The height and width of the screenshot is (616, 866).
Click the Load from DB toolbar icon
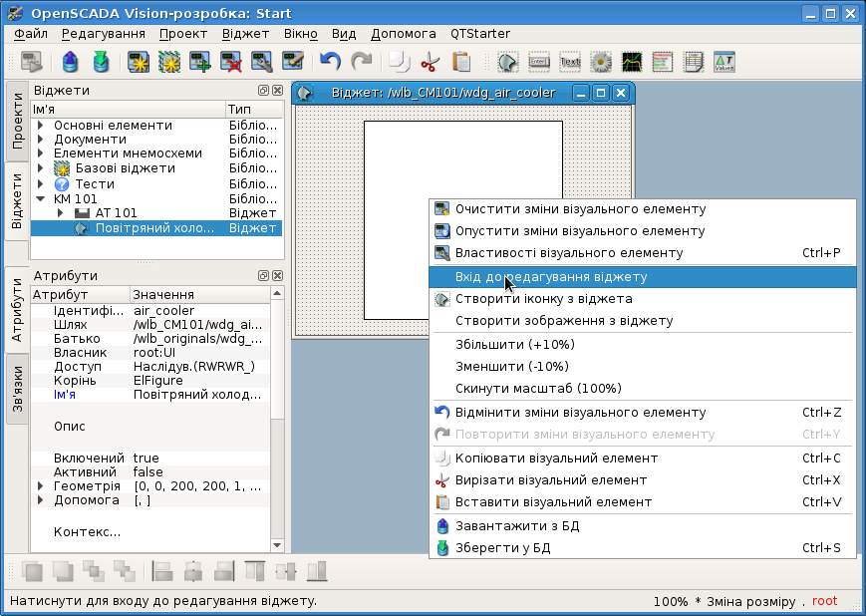point(70,62)
